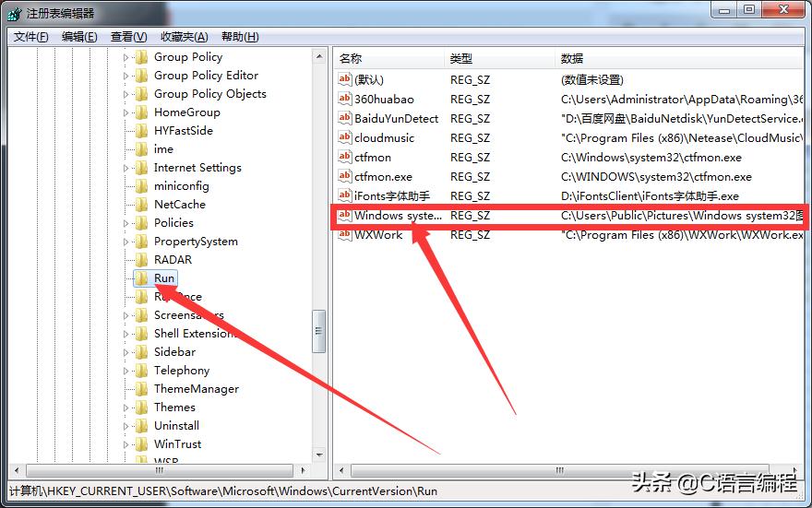This screenshot has width=812, height=508.
Task: Expand the WinTrust key
Action: coord(125,445)
